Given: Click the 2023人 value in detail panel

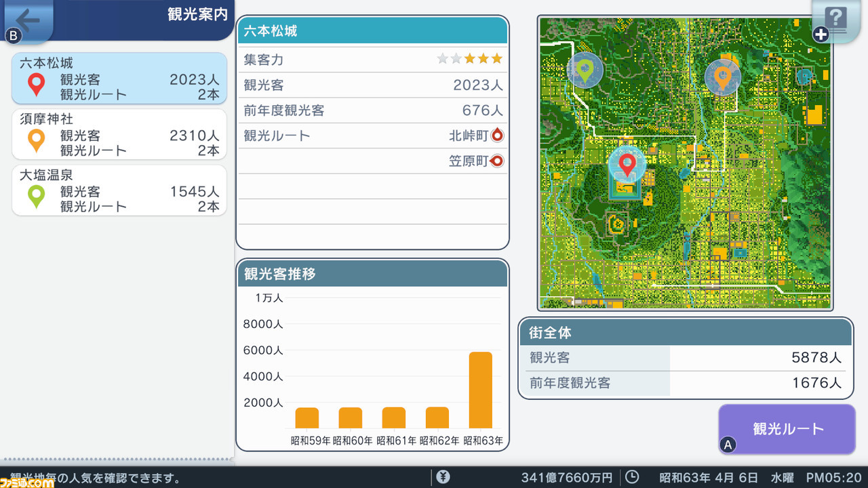Looking at the screenshot, I should pyautogui.click(x=478, y=85).
